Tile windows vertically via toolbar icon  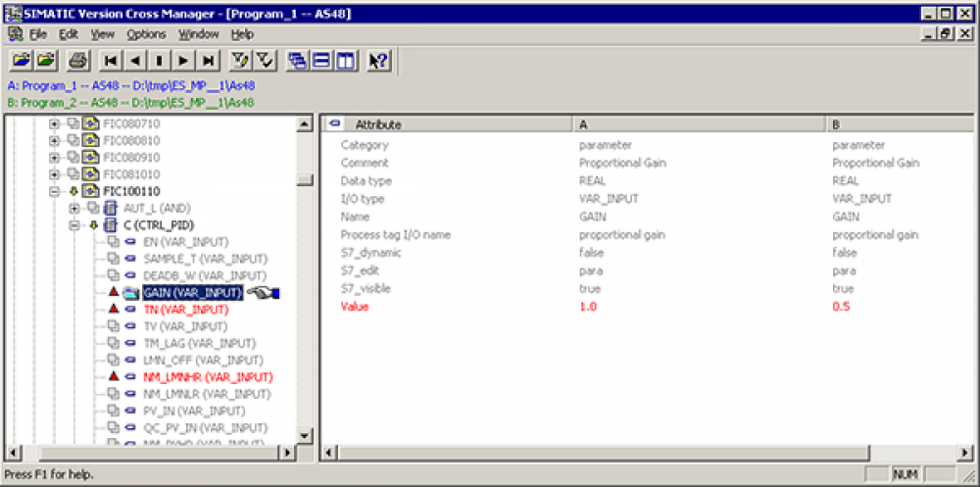coord(345,61)
